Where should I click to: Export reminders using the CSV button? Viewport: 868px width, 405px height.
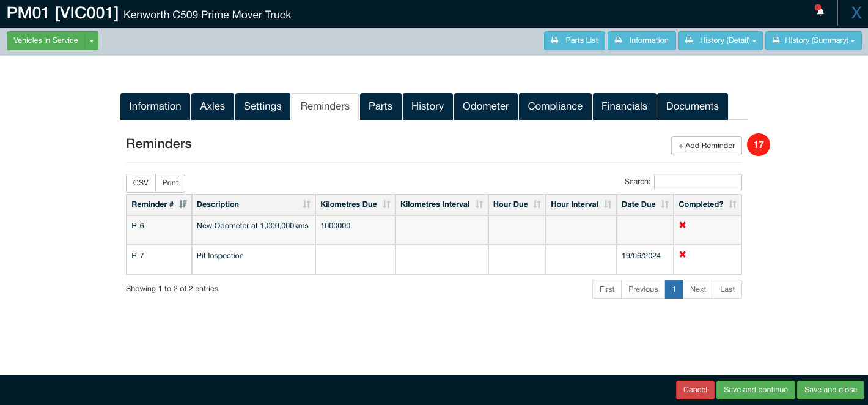pos(140,182)
